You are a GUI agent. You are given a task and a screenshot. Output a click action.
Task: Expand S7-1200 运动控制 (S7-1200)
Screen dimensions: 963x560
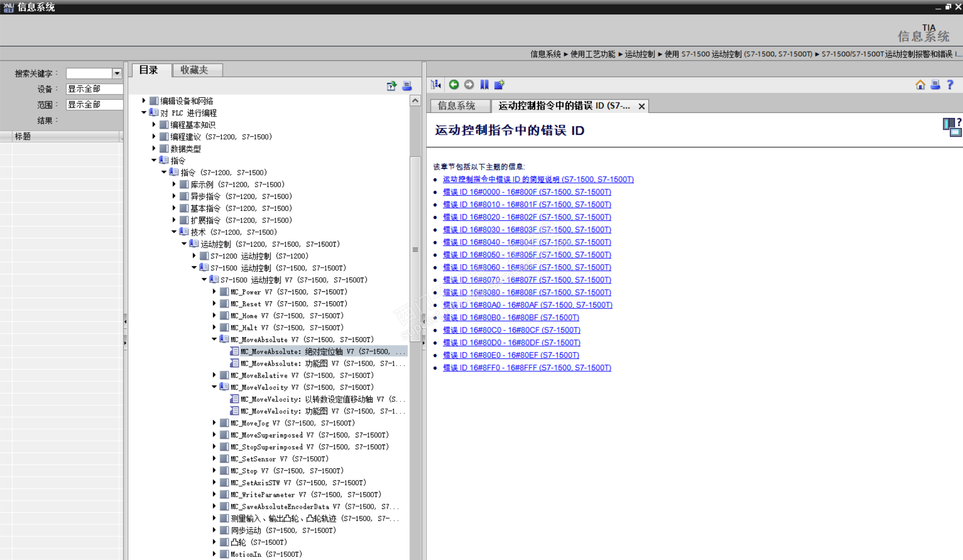pyautogui.click(x=194, y=256)
